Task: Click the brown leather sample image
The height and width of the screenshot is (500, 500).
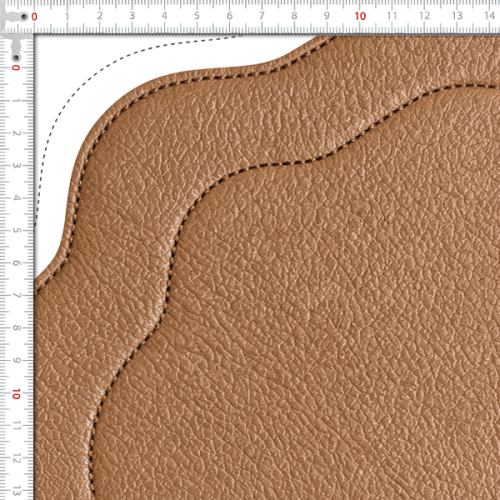Action: coord(267,267)
